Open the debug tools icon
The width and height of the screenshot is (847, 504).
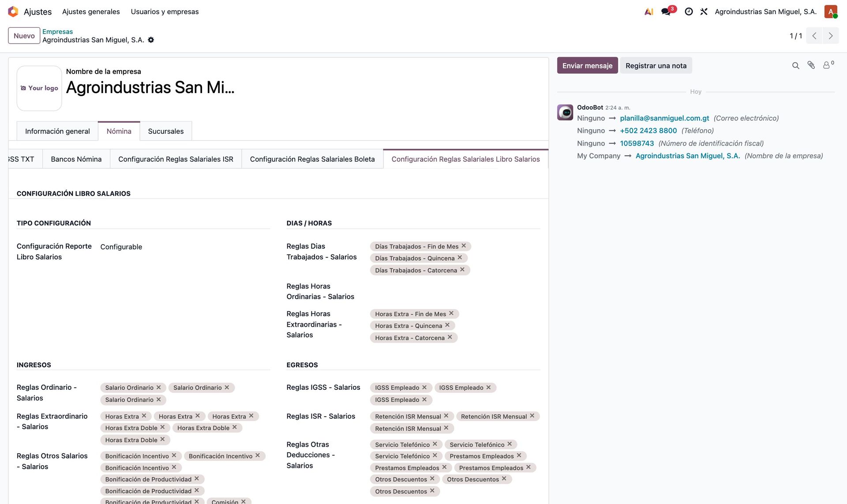click(704, 11)
